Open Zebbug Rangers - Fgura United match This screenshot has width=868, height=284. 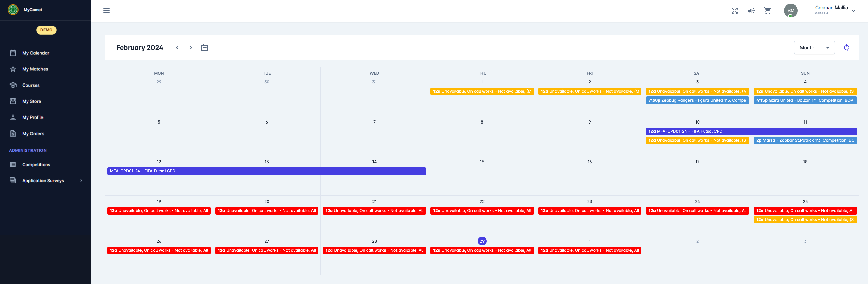(697, 100)
